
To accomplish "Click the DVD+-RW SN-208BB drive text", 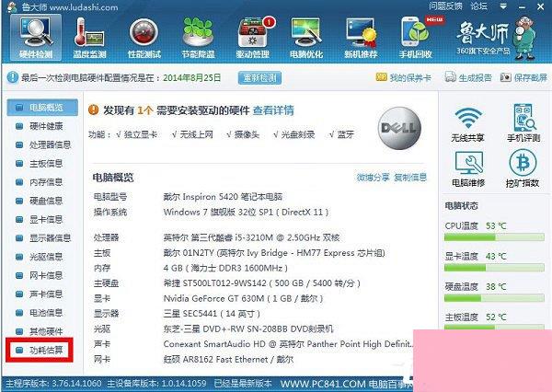I will (x=248, y=329).
